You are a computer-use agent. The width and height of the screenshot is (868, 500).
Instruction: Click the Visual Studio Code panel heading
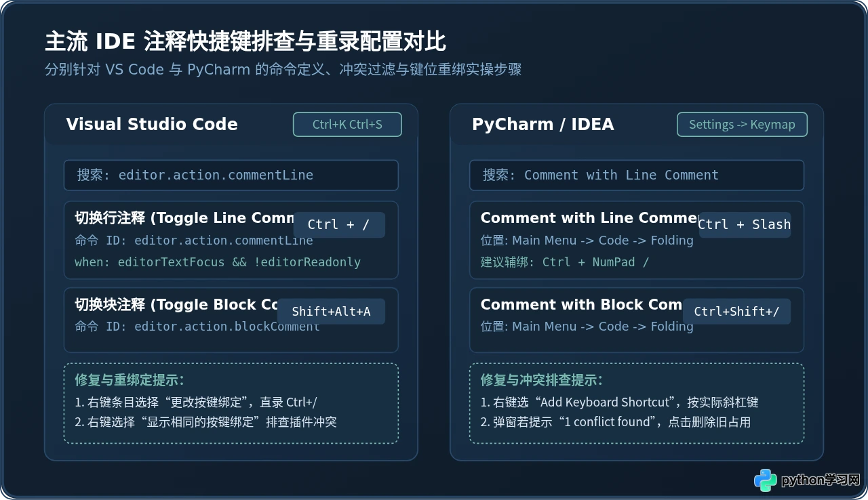[x=152, y=125]
